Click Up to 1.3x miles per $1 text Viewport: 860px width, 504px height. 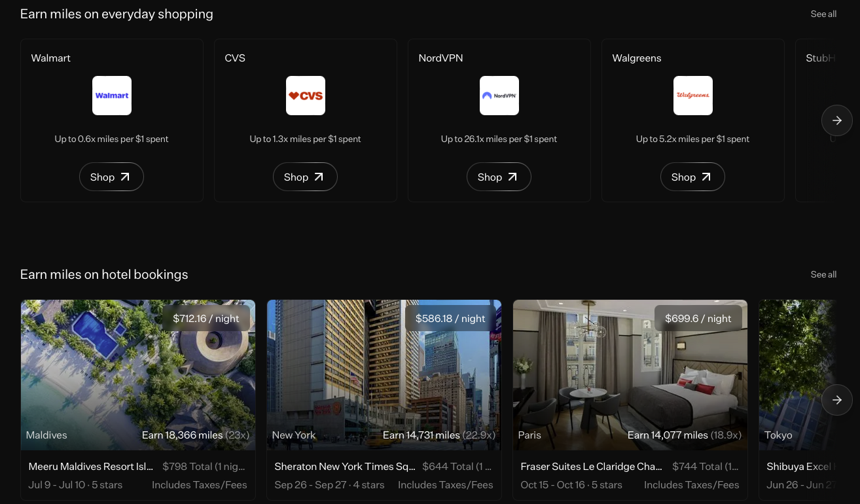pyautogui.click(x=306, y=139)
